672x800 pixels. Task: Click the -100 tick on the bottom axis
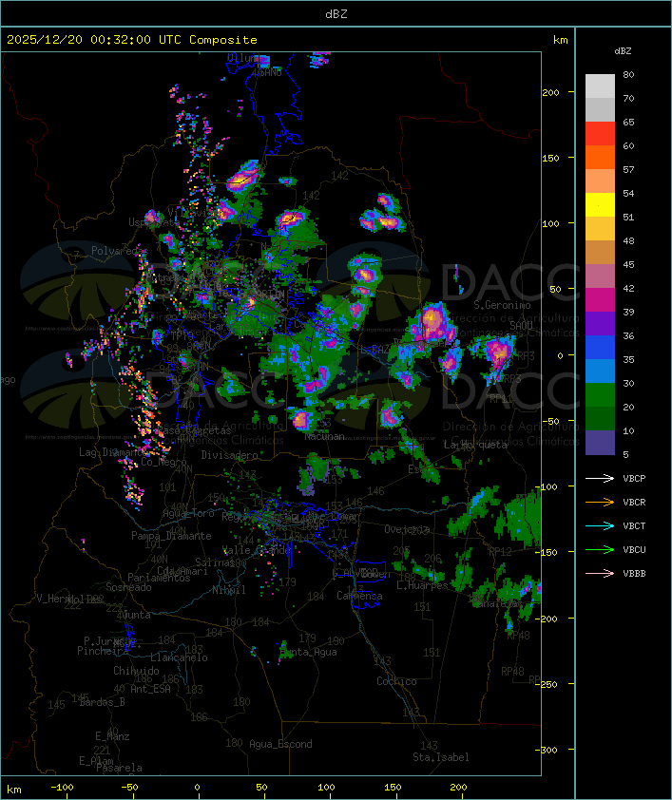[62, 788]
